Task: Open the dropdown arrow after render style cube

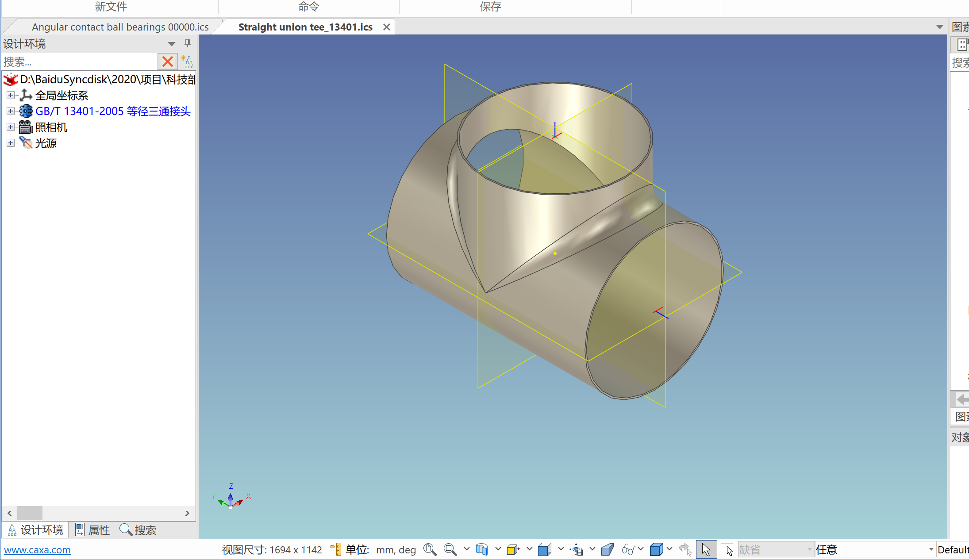Action: coord(669,549)
